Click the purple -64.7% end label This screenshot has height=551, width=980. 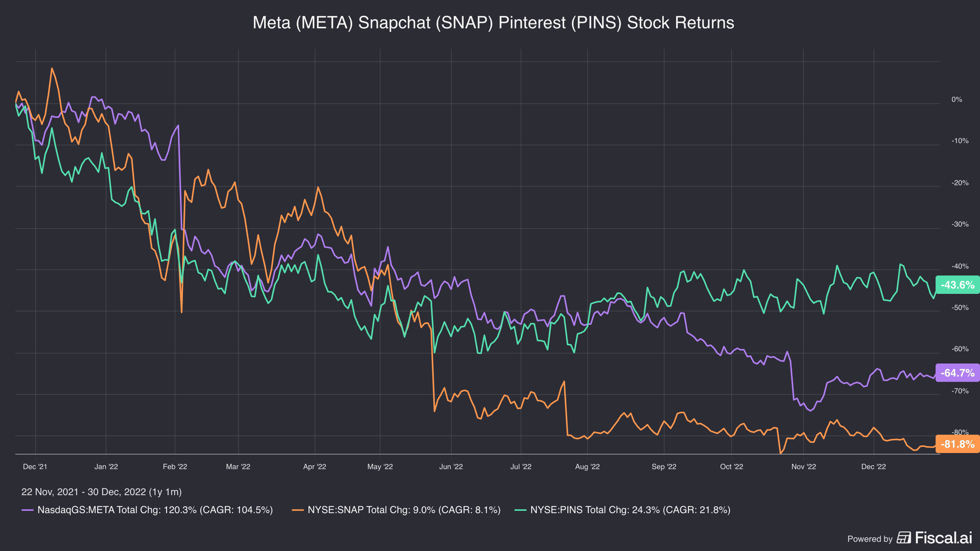(x=958, y=373)
